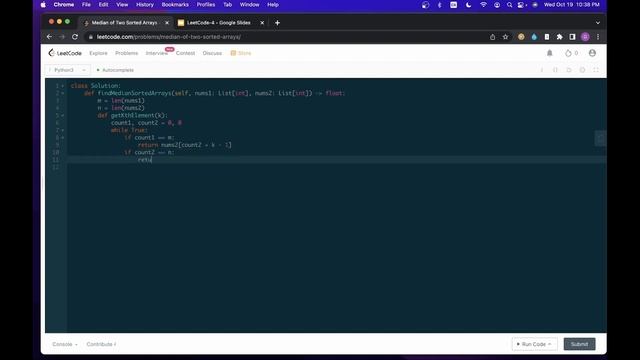Open the Profiles menu
The width and height of the screenshot is (640, 360).
(206, 5)
